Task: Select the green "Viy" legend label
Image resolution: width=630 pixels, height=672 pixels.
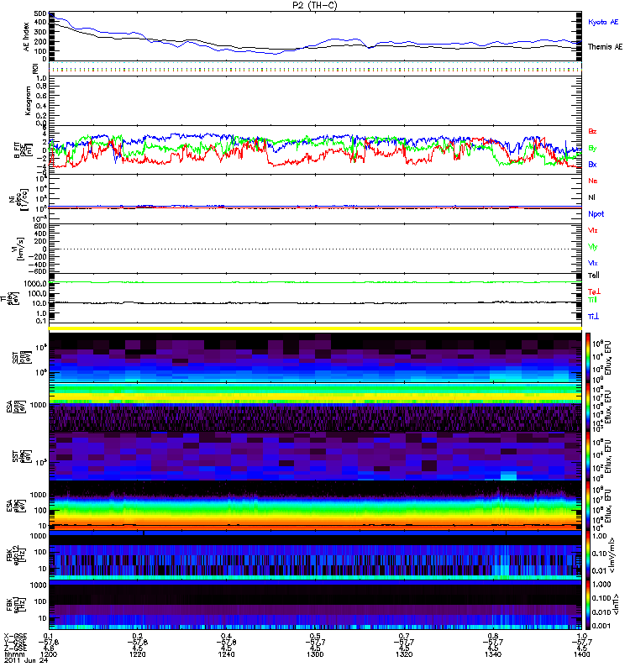Action: click(x=593, y=247)
